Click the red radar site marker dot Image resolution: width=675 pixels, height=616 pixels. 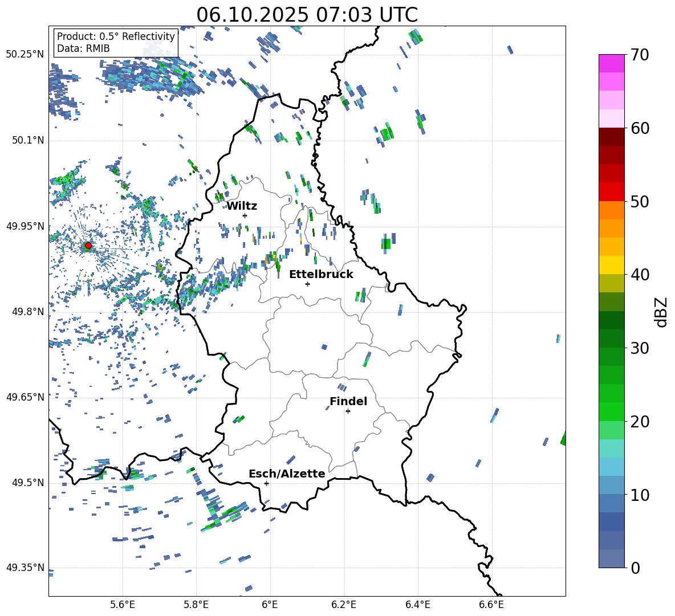[x=88, y=246]
